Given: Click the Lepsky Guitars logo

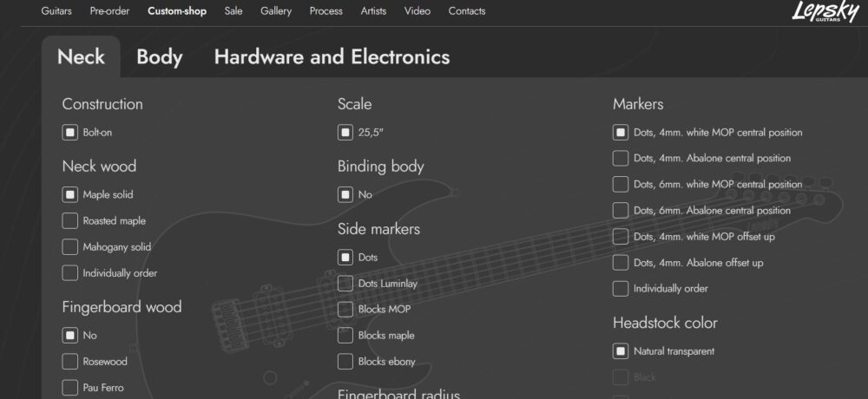Looking at the screenshot, I should tap(825, 11).
